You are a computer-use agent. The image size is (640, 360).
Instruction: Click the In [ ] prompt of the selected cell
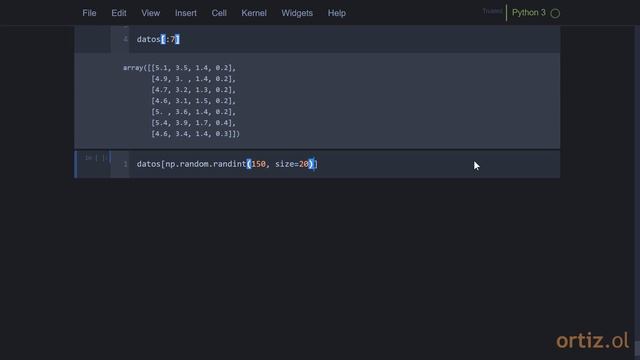96,158
